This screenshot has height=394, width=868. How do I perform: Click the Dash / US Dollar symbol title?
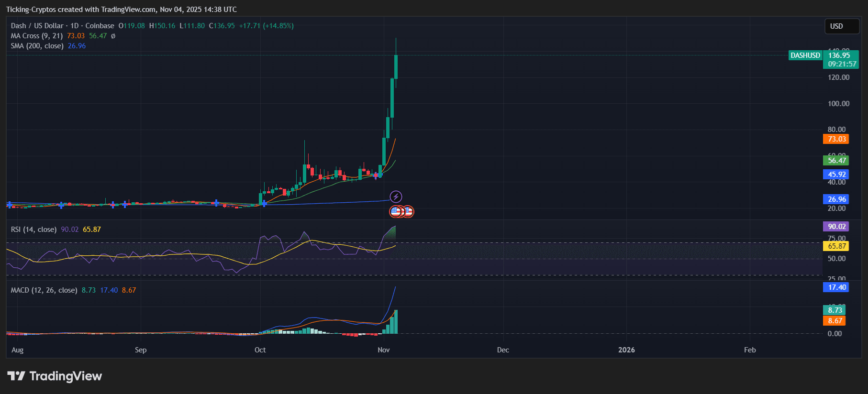(37, 26)
